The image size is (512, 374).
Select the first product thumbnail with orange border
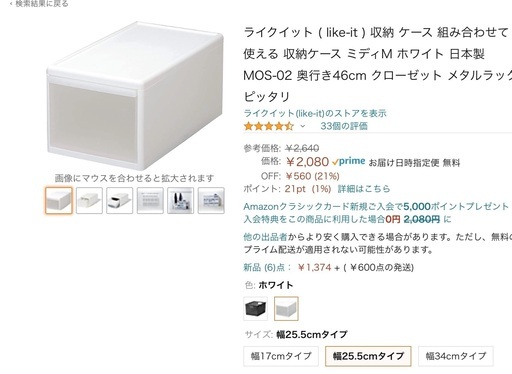click(x=59, y=200)
